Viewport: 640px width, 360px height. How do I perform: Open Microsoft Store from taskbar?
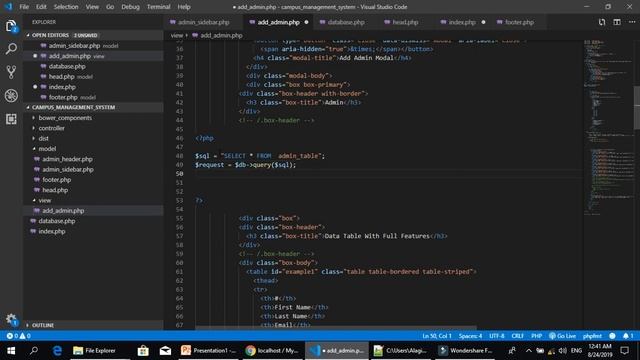point(143,351)
